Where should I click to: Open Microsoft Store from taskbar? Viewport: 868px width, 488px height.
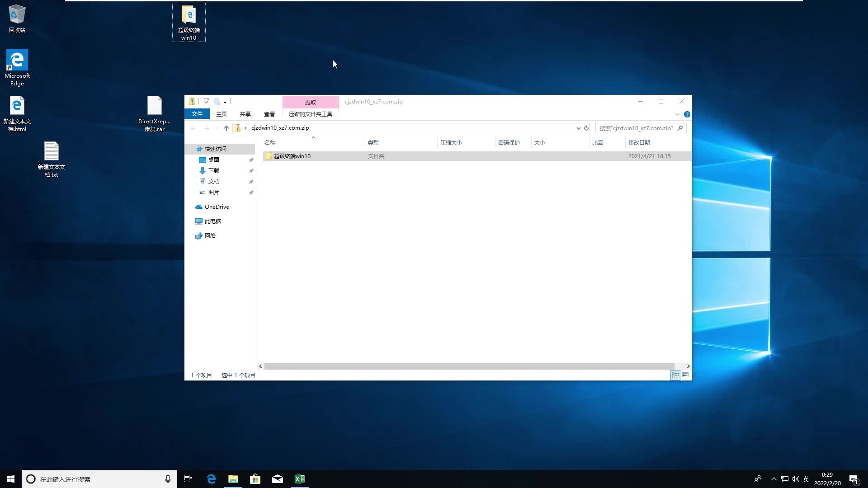click(255, 479)
